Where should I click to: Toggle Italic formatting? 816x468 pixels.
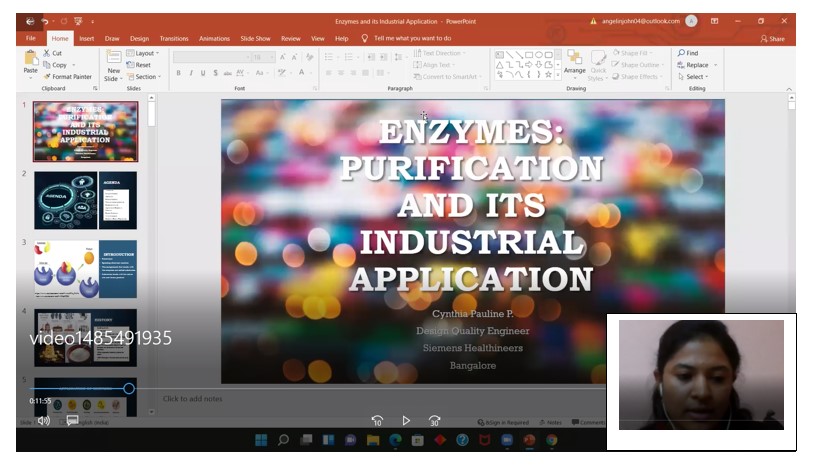pyautogui.click(x=190, y=73)
